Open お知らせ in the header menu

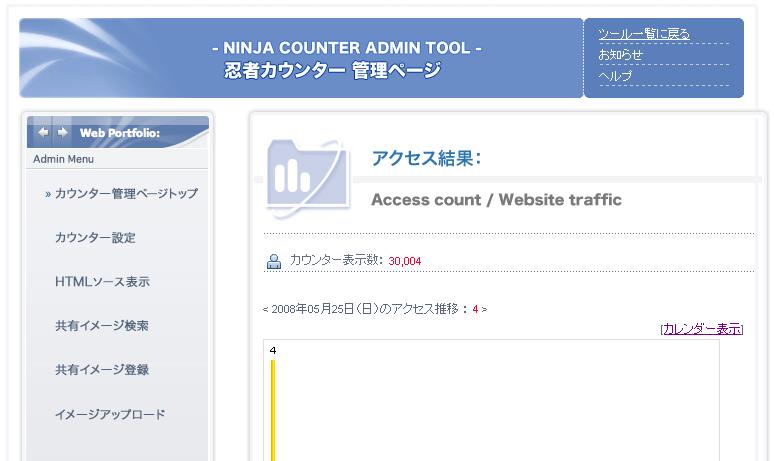click(620, 54)
